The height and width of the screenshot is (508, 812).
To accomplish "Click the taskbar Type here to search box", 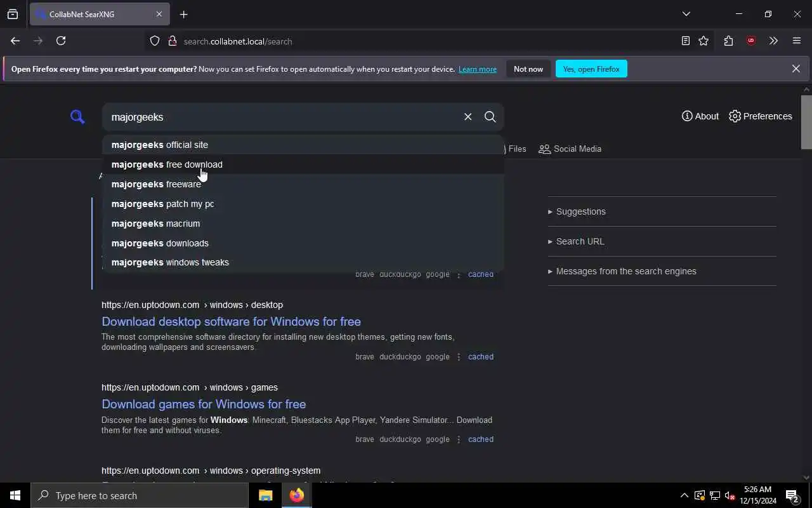I will [140, 495].
